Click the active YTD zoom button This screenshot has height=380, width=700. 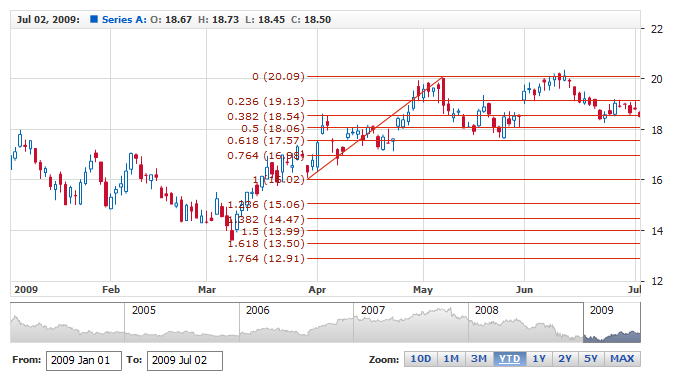pyautogui.click(x=509, y=359)
